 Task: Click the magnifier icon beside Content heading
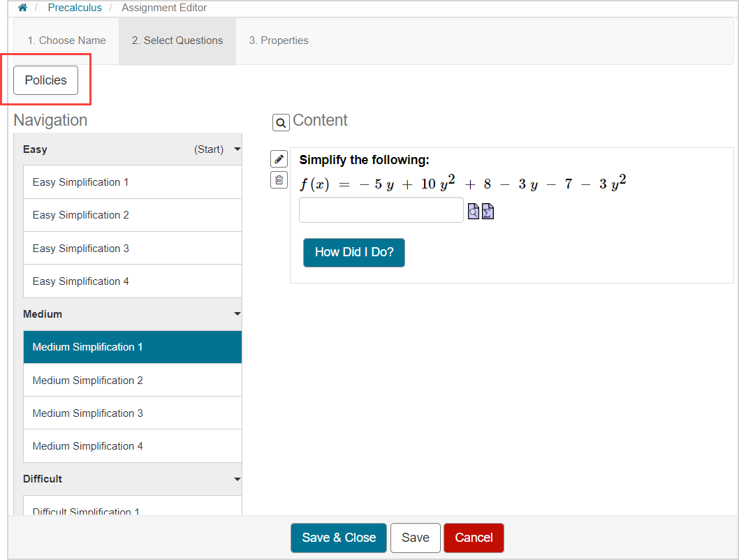pos(280,123)
